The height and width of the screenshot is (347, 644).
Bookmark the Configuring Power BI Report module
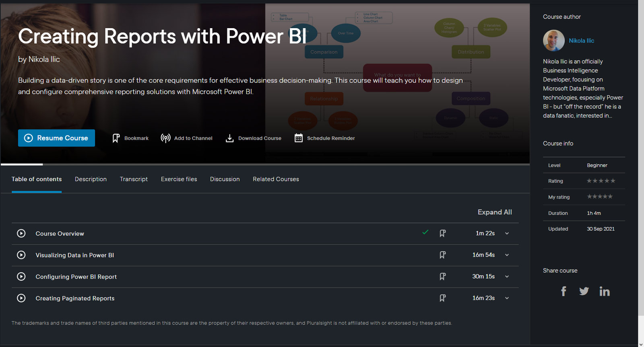(442, 277)
